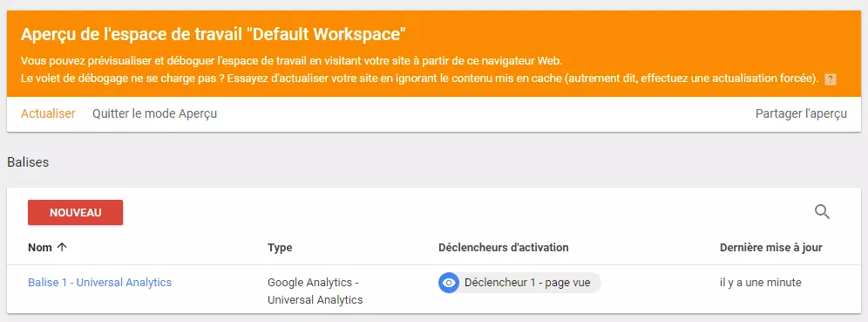Click the page view eye icon
Screen dimensions: 868x322
[x=449, y=283]
